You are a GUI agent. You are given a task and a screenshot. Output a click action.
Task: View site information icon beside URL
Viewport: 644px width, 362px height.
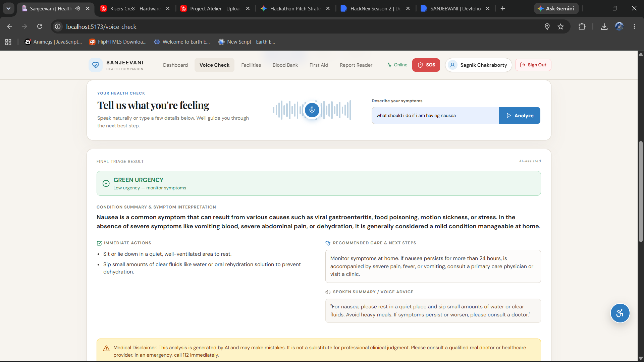point(58,26)
